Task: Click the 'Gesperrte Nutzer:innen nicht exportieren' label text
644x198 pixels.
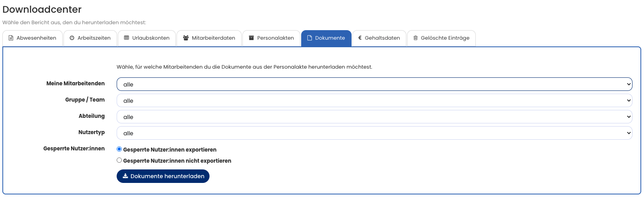Action: pos(177,161)
